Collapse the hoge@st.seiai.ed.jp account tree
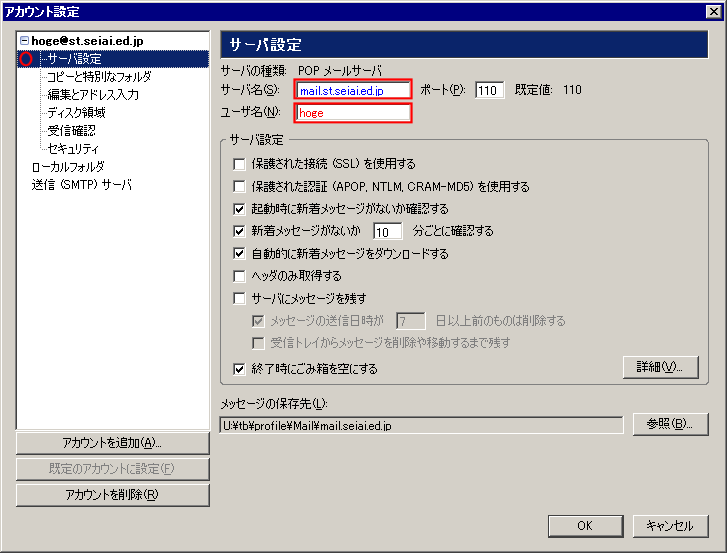 coord(24,41)
